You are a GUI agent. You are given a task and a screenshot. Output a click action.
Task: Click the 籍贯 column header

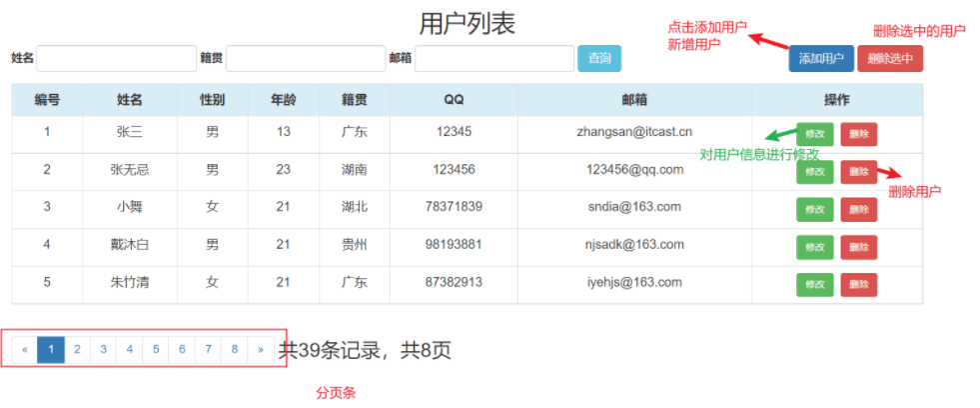(x=355, y=99)
